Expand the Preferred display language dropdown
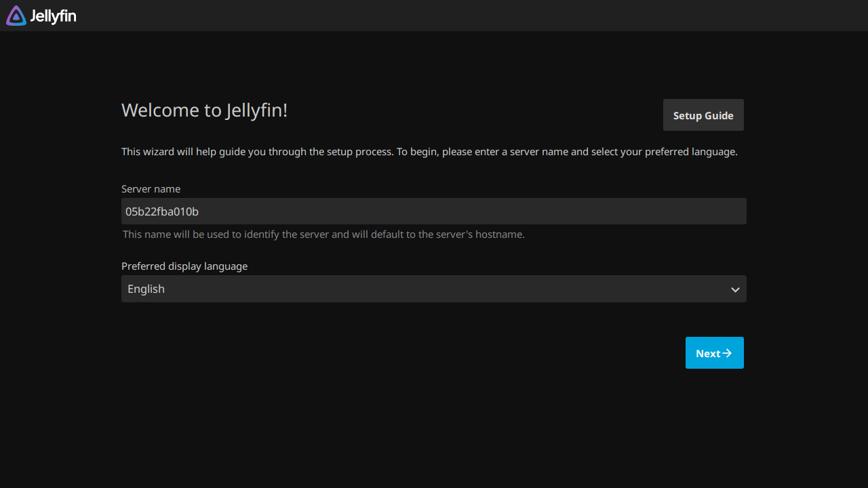The image size is (868, 488). (434, 289)
